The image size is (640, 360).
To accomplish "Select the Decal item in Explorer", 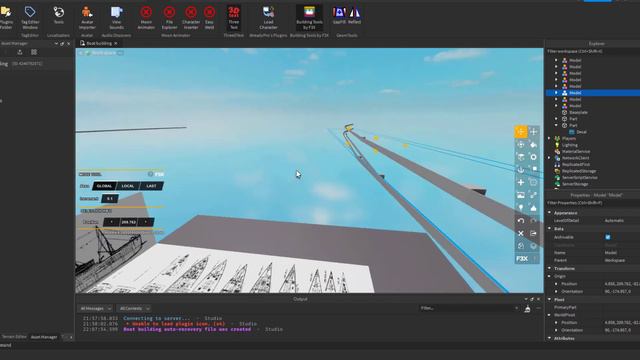I will [x=581, y=132].
